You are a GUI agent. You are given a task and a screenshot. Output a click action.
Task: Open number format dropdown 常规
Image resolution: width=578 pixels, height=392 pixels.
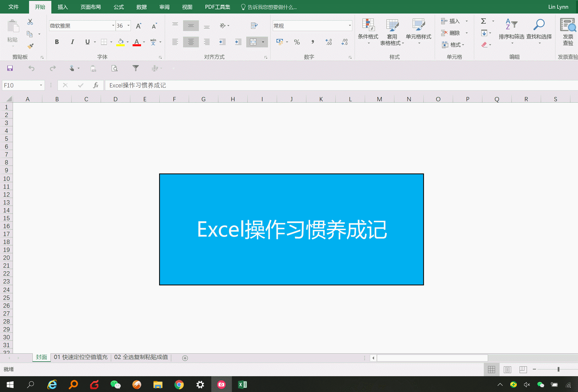point(350,26)
